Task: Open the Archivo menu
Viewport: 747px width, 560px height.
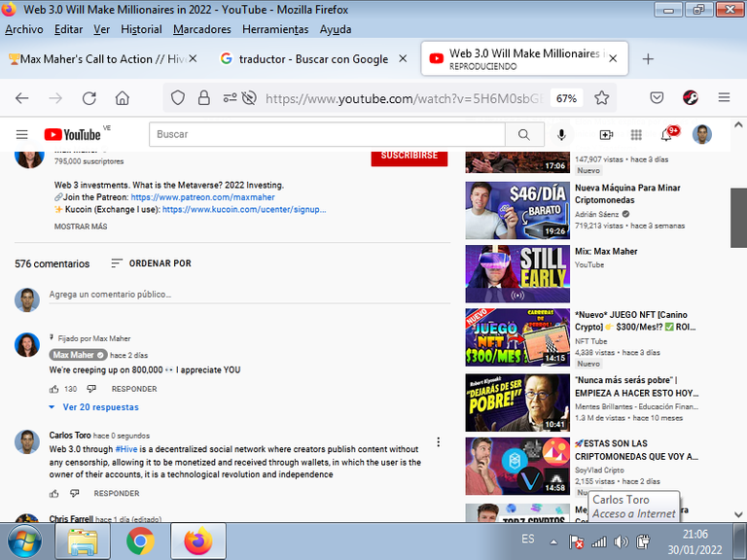Action: 23,29
